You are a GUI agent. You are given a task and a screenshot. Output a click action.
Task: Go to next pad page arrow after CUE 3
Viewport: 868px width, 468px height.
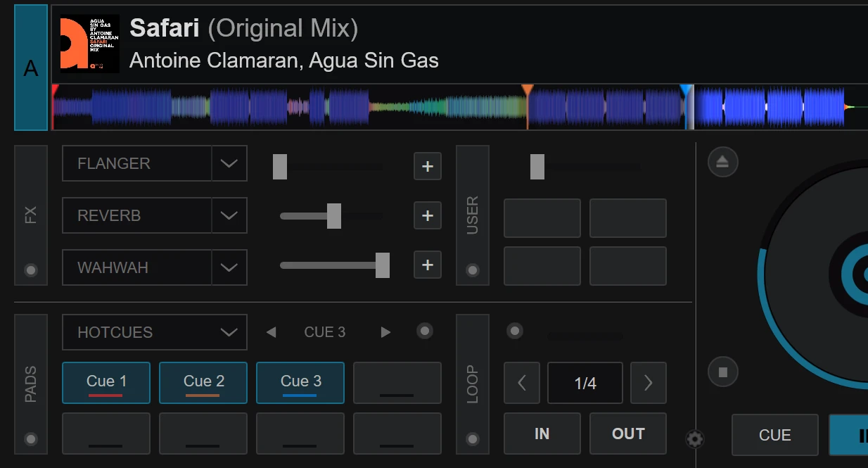click(x=385, y=332)
